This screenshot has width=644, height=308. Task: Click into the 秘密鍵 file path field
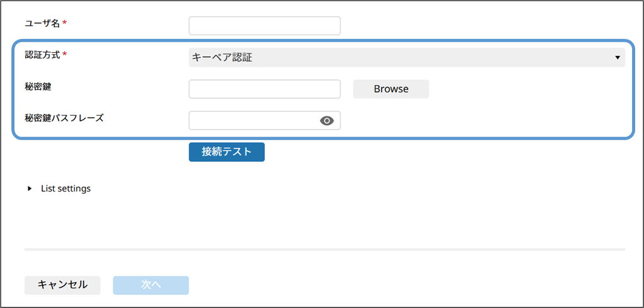click(264, 89)
